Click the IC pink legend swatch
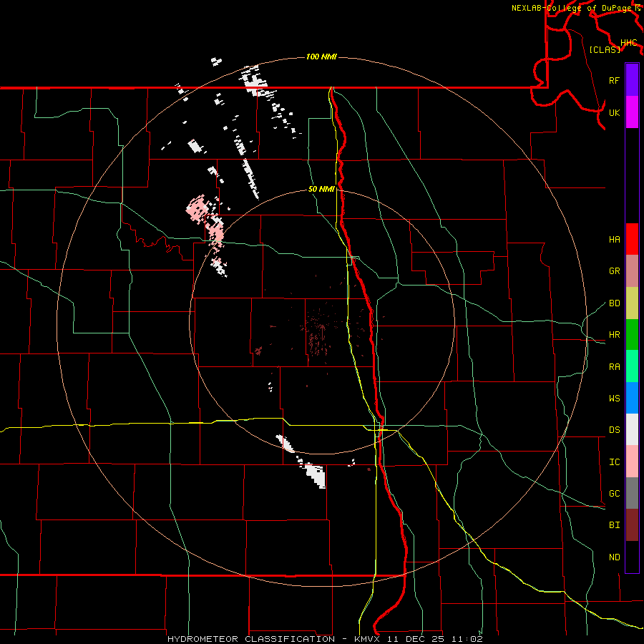644x644 pixels. click(632, 462)
